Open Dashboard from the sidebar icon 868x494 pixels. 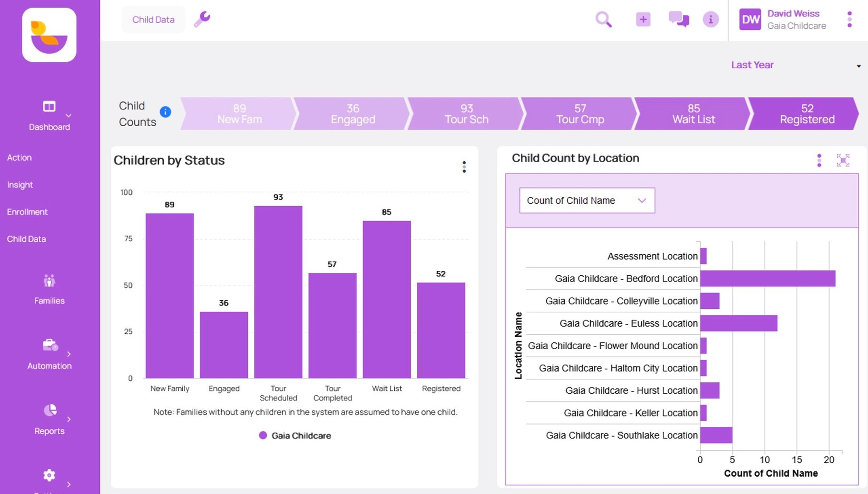49,106
